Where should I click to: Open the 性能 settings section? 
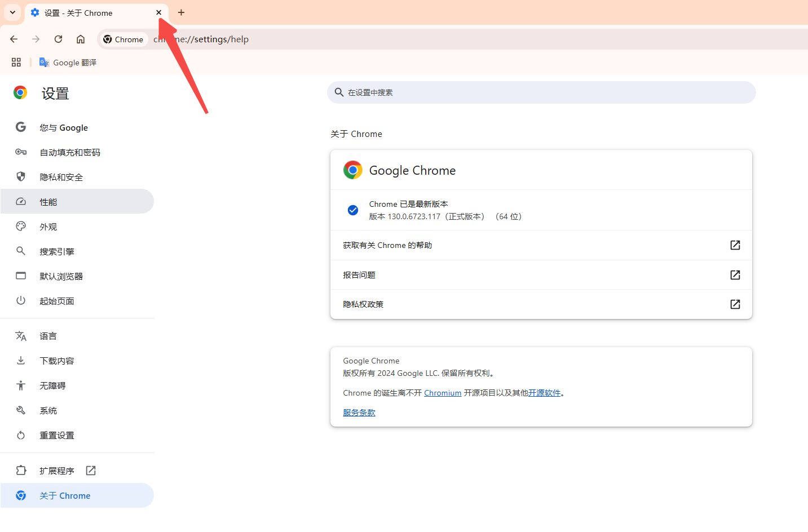[77, 202]
